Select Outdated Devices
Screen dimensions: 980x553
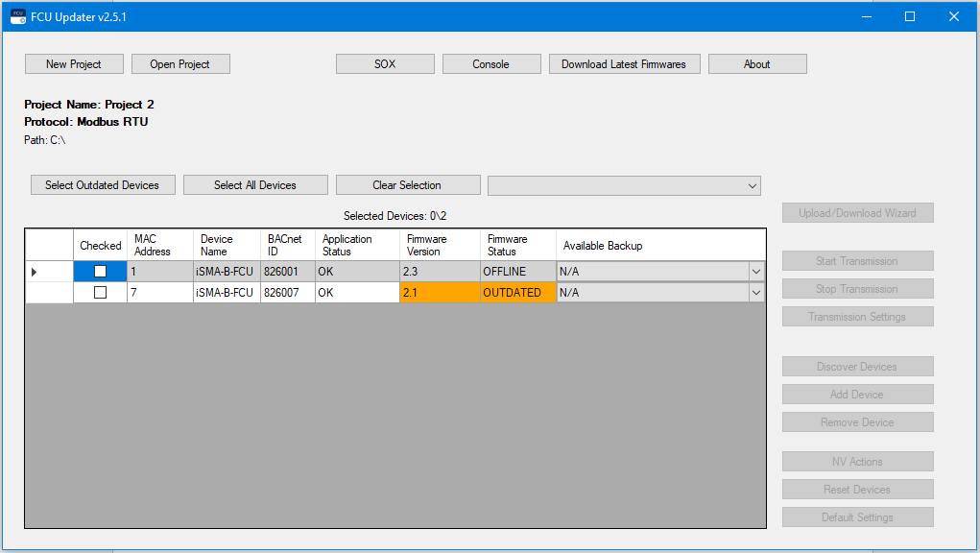[102, 184]
